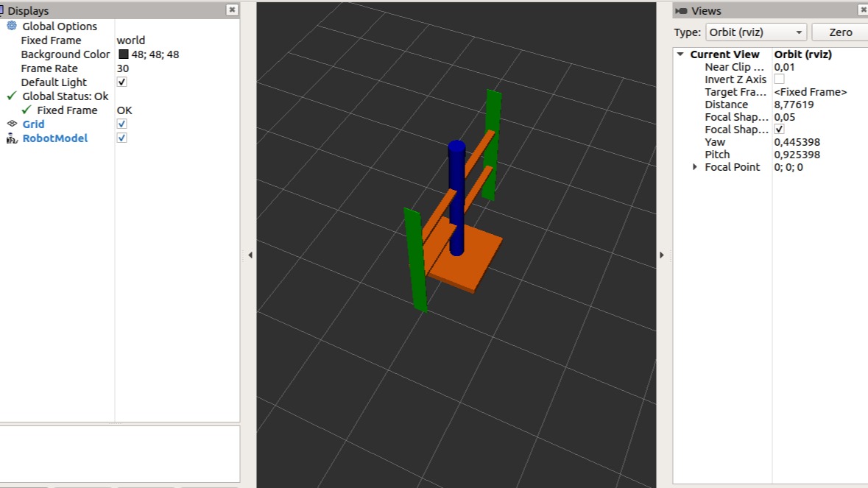Select the Background Color property label
The height and width of the screenshot is (488, 868).
tap(66, 54)
